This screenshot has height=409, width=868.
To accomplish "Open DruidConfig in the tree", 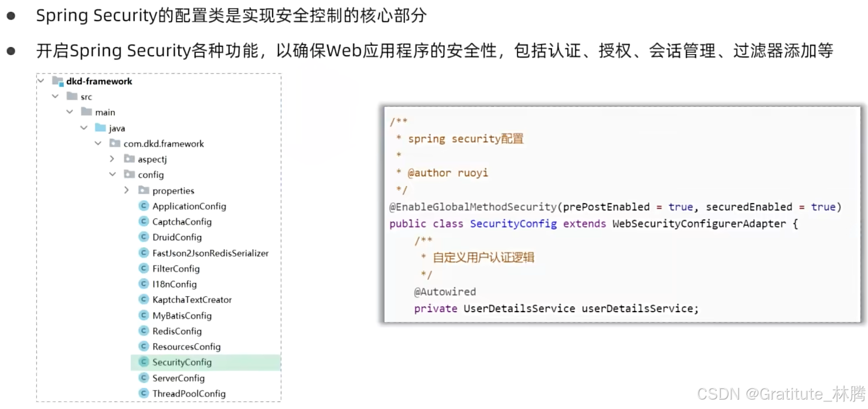I will point(176,237).
